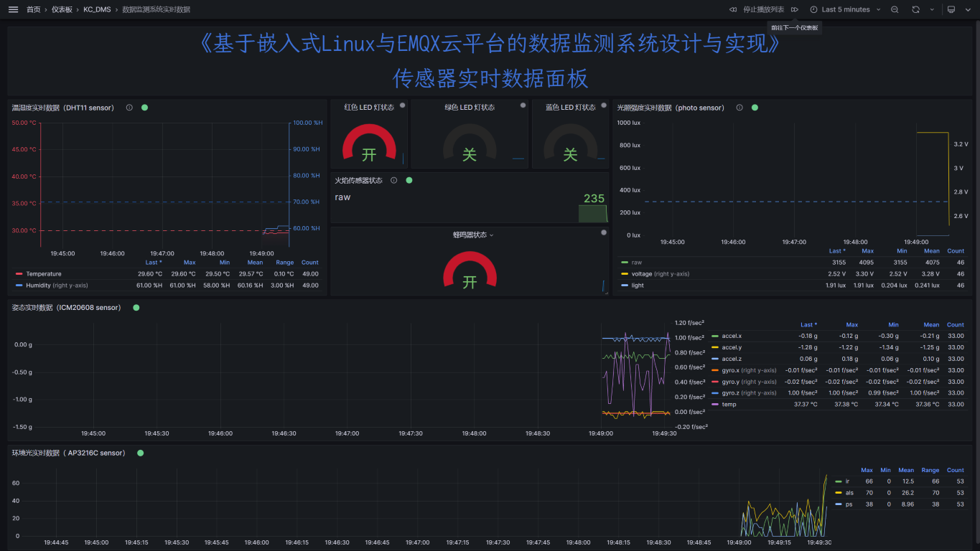
Task: Sort AP3216C legend by Count column
Action: [956, 471]
